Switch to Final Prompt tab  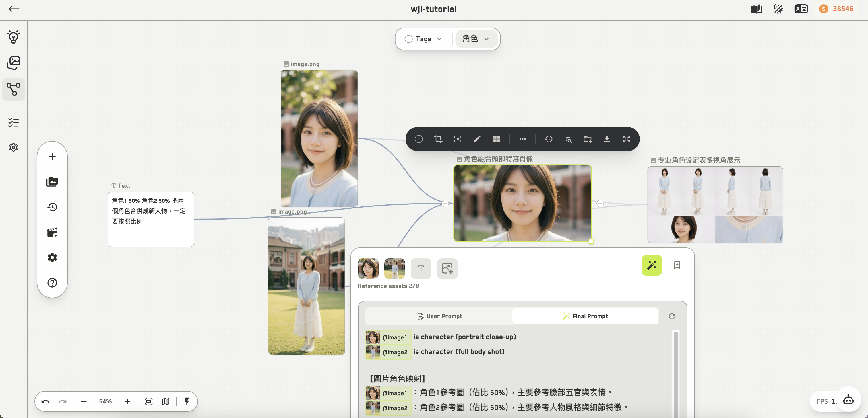click(x=585, y=316)
